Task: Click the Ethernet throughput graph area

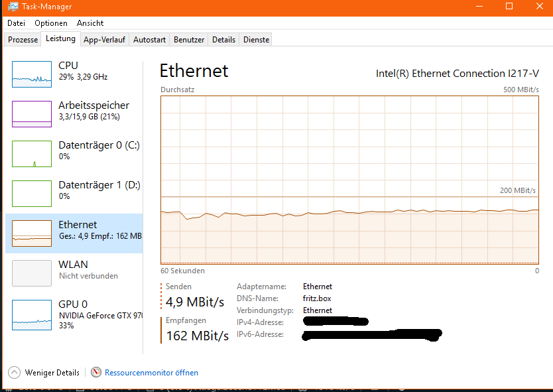Action: 349,179
